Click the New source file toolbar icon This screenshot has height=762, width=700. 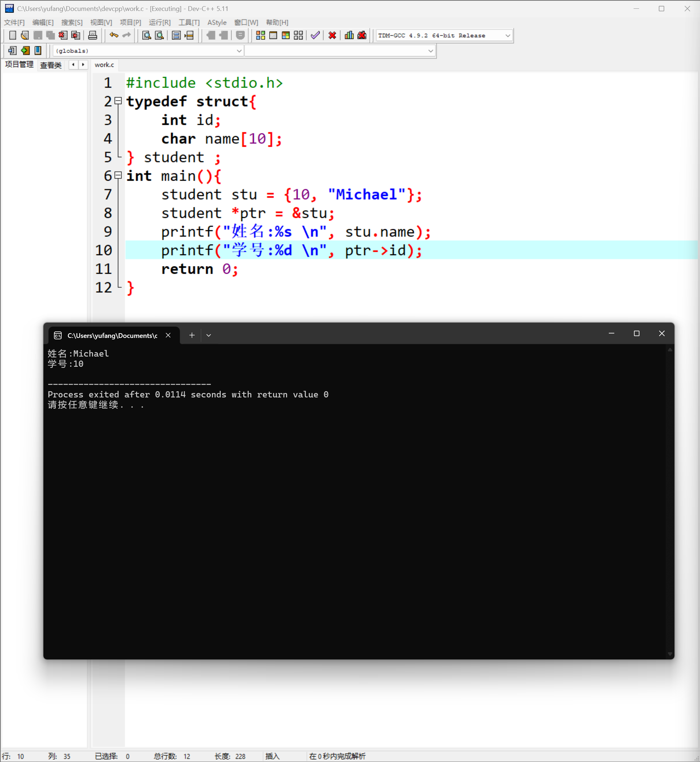tap(12, 35)
